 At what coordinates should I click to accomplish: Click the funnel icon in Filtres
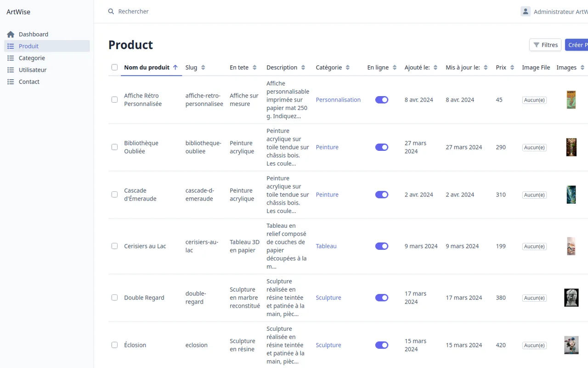pyautogui.click(x=537, y=45)
